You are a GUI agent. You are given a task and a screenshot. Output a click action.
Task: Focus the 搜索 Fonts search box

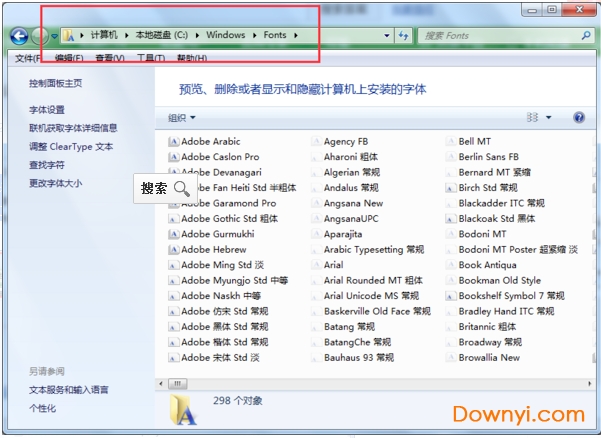coord(506,36)
